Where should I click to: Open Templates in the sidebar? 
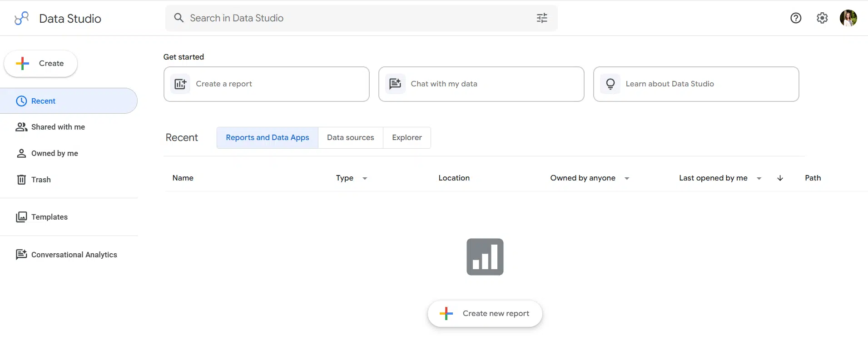69,217
